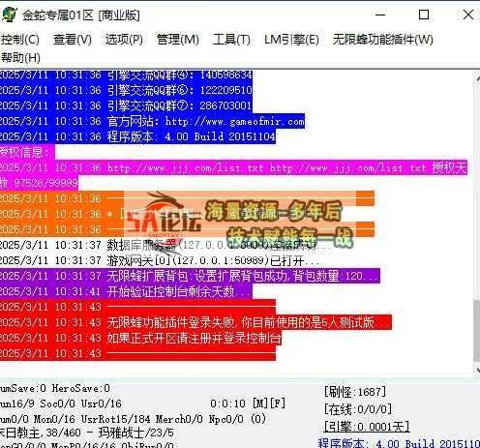
Task: Open the 工具(T) menu
Action: coord(231,40)
